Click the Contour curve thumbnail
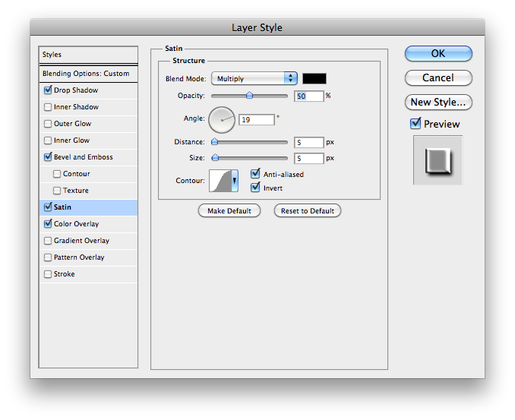Image resolution: width=515 pixels, height=420 pixels. point(220,181)
